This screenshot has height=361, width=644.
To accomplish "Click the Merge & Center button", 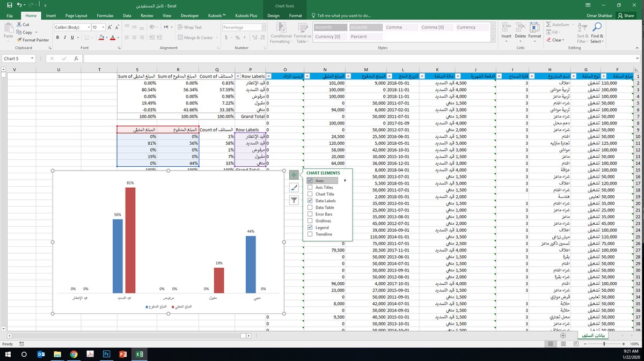I will tap(195, 38).
